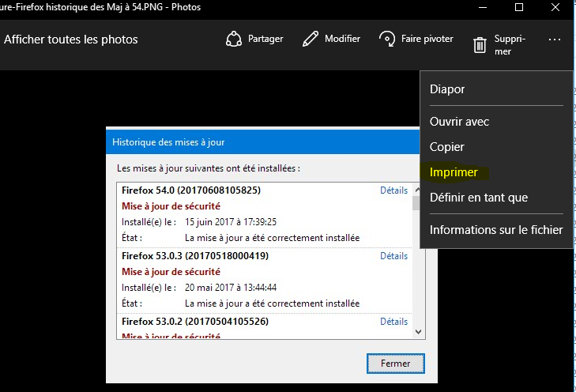Click the Faire pivoter rotate icon

point(387,39)
